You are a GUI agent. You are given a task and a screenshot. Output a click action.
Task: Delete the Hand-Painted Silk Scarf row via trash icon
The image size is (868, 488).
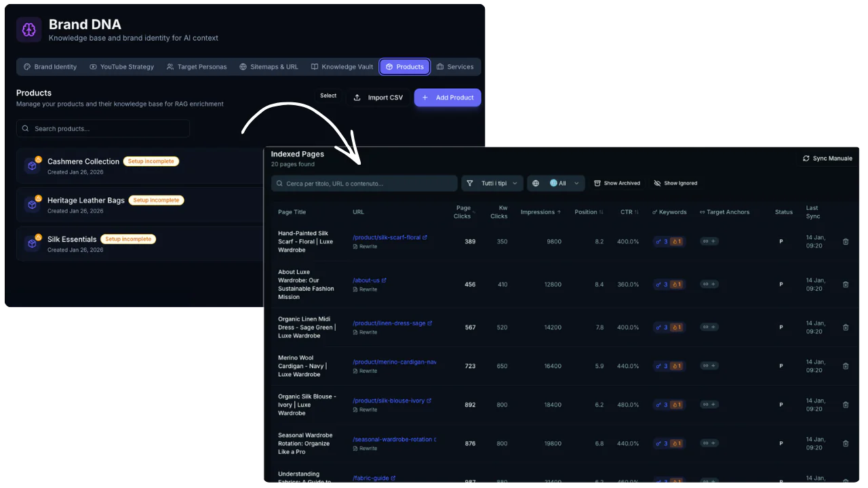pos(845,242)
